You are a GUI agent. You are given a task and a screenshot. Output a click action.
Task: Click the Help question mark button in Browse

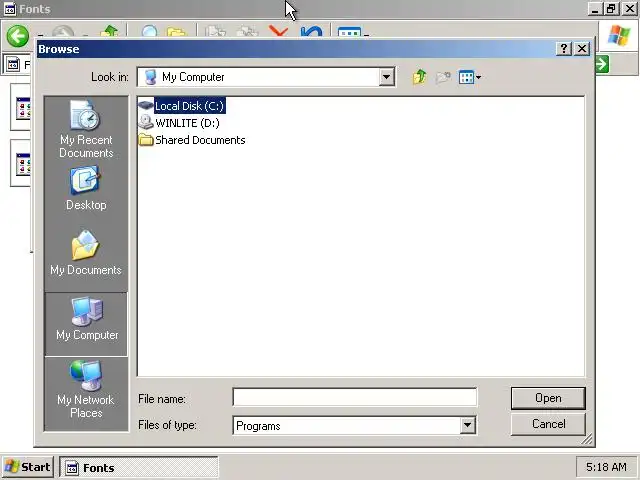point(564,49)
